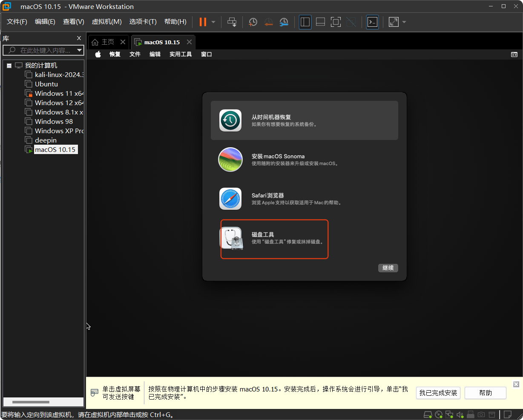Click the CD/DVD status icon
The image size is (523, 420).
pyautogui.click(x=438, y=414)
